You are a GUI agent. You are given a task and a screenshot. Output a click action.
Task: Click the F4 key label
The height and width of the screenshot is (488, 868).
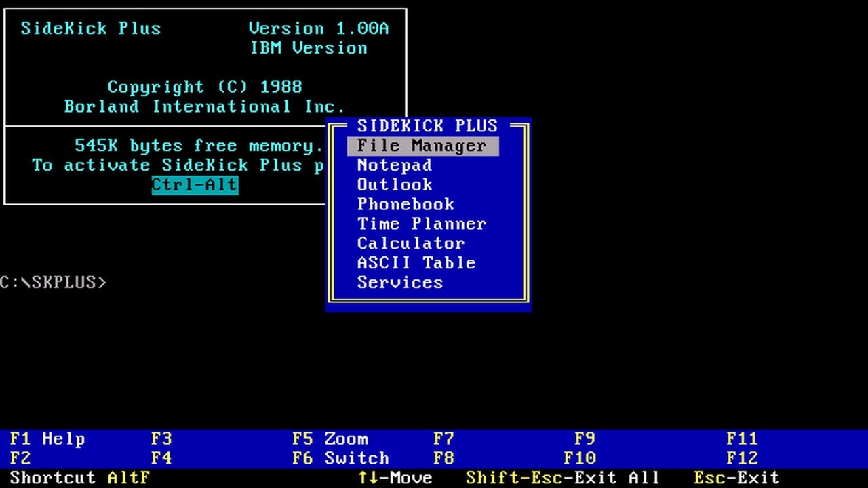pos(161,459)
